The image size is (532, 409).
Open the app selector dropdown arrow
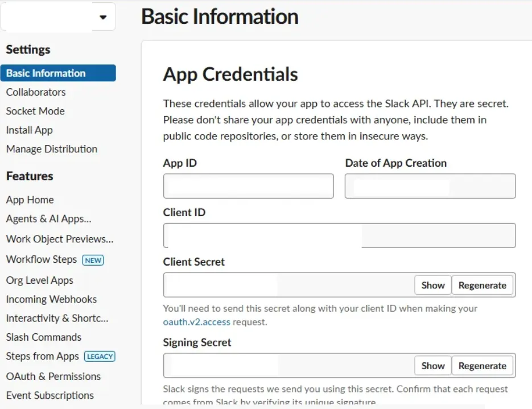[103, 17]
